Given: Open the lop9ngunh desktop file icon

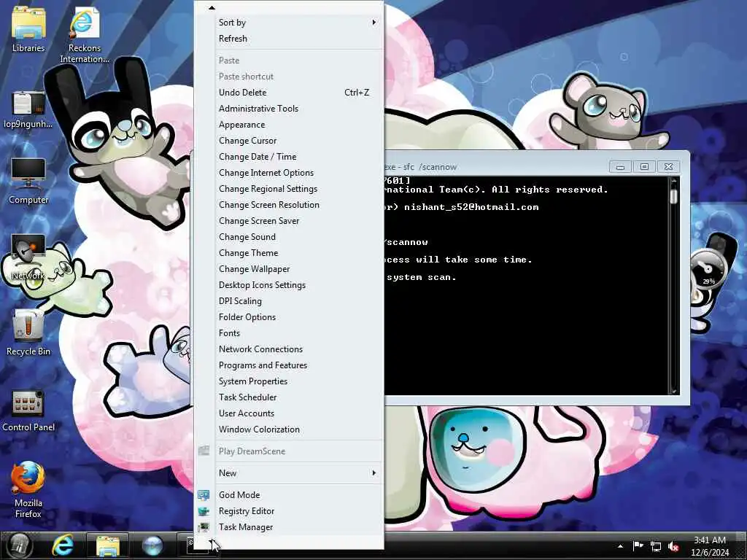Looking at the screenshot, I should pos(28,109).
